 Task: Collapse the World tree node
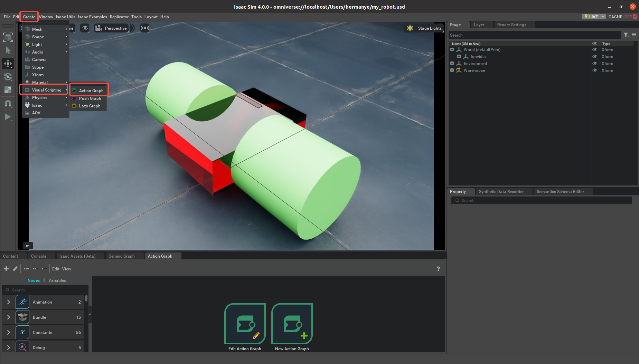coord(452,49)
